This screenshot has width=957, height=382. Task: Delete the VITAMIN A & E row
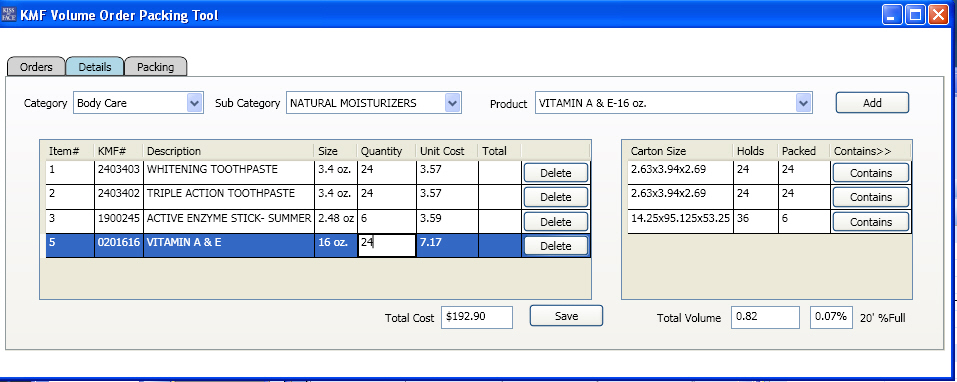(555, 246)
